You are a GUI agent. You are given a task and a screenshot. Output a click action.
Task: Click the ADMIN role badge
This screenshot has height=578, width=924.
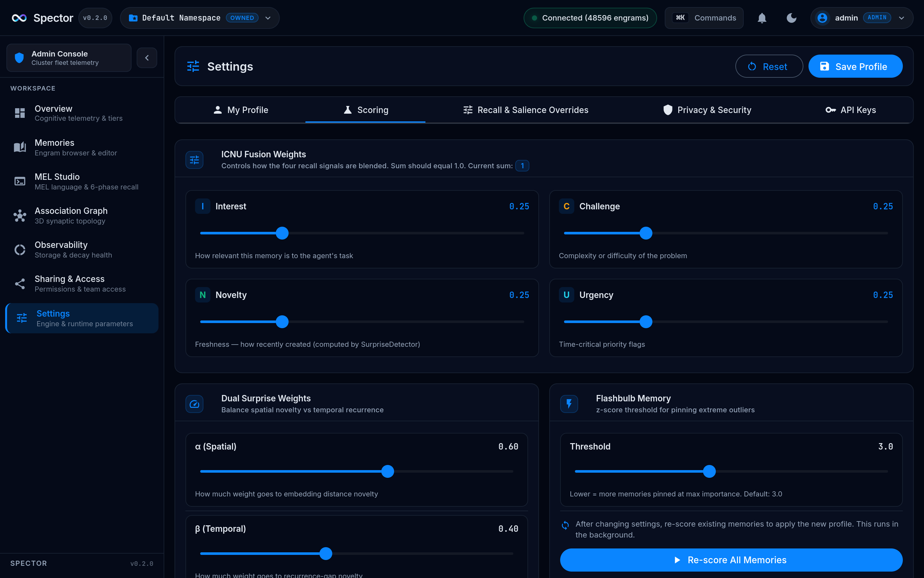[x=877, y=18]
